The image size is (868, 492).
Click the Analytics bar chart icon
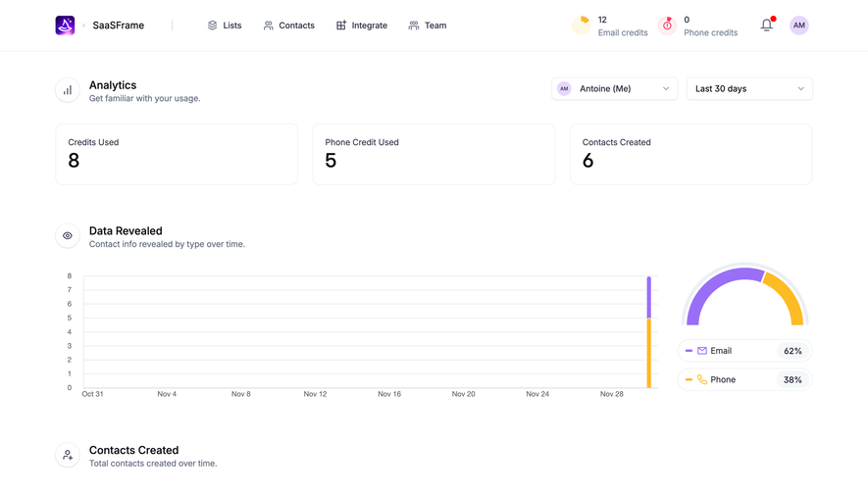(68, 90)
